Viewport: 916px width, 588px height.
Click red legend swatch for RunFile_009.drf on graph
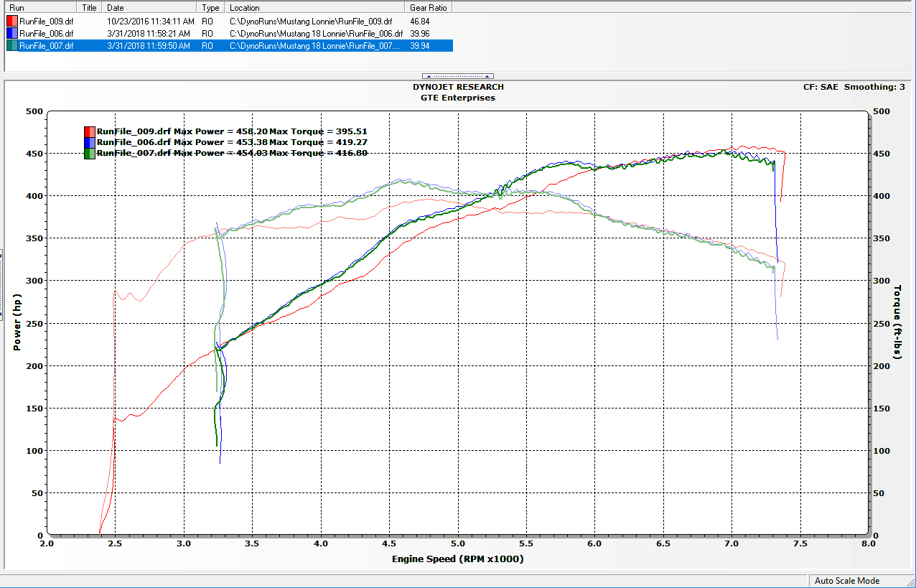click(90, 131)
